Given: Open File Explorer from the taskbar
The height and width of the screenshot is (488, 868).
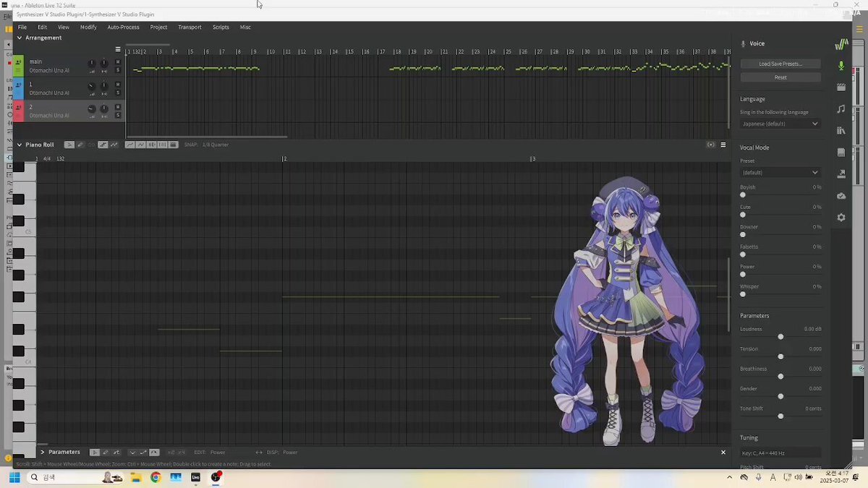Looking at the screenshot, I should coord(135,477).
